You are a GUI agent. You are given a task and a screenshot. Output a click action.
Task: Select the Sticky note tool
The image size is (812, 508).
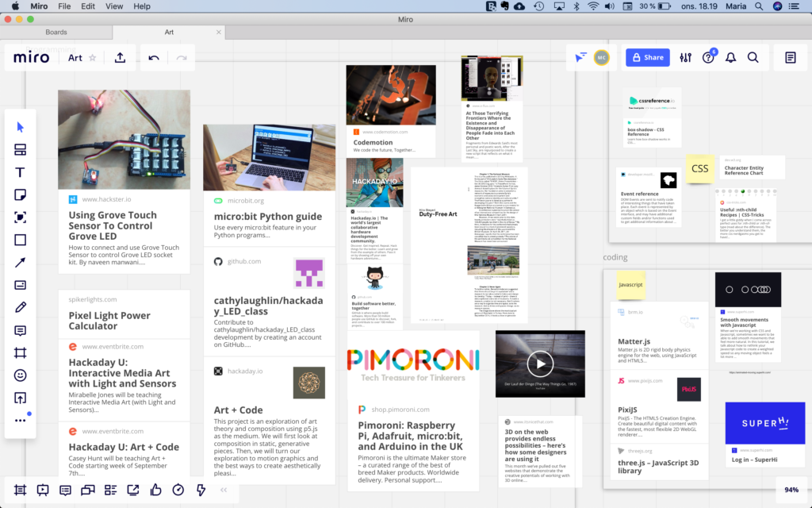click(x=20, y=195)
